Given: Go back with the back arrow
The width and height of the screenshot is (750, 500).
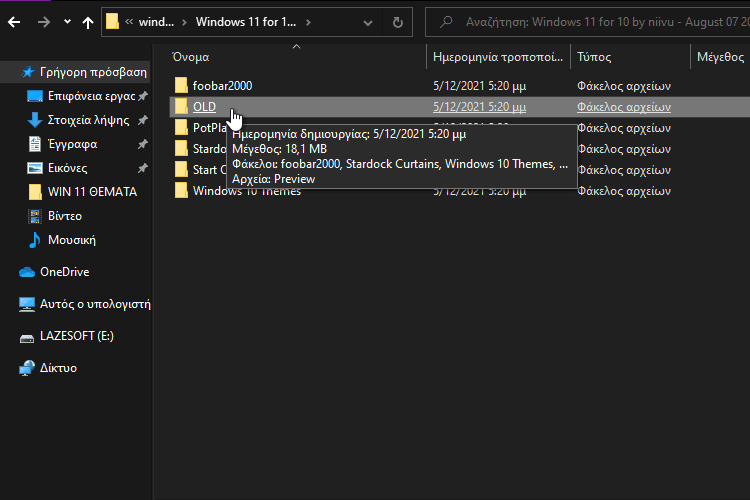Looking at the screenshot, I should tap(14, 22).
